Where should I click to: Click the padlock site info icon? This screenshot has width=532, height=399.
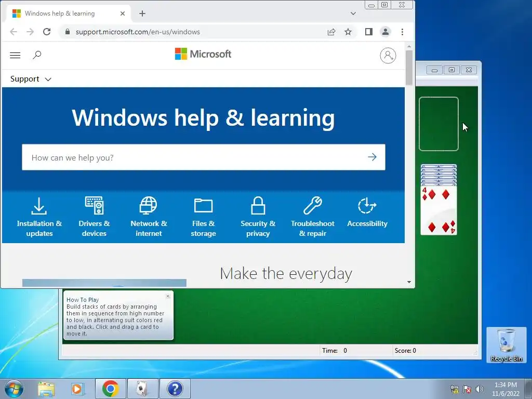(68, 32)
